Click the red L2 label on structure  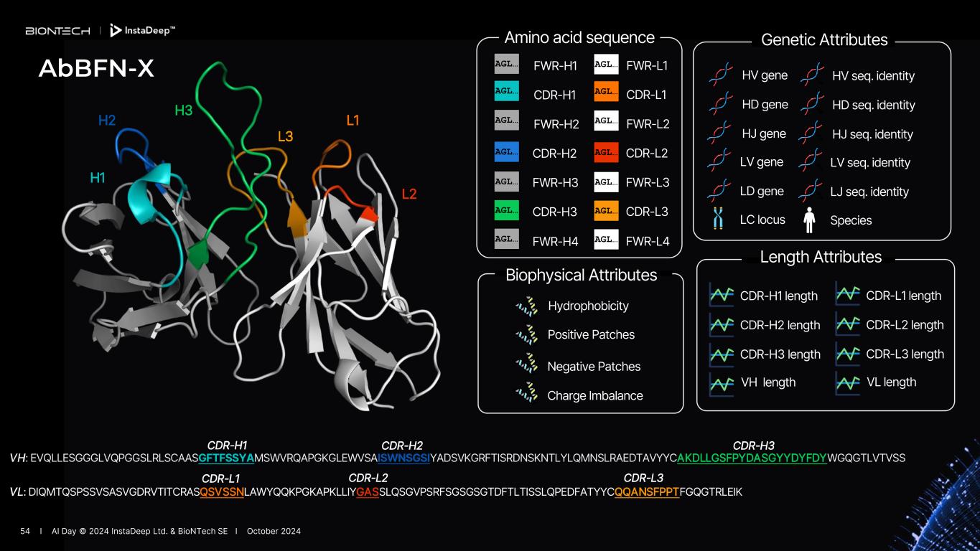click(409, 194)
